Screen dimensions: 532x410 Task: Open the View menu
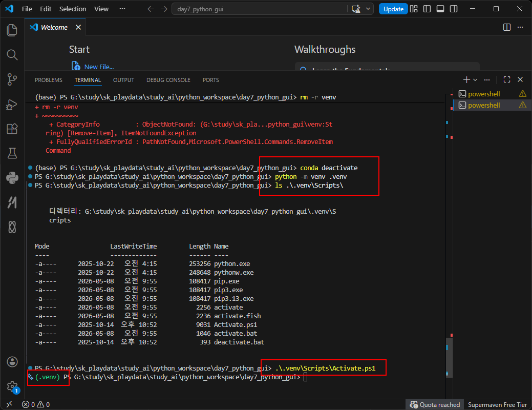(101, 9)
